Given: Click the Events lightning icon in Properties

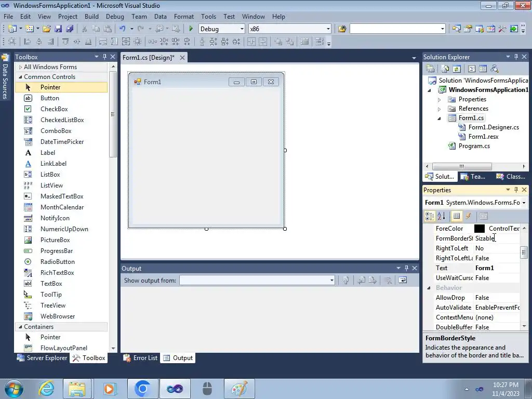Looking at the screenshot, I should click(x=468, y=216).
